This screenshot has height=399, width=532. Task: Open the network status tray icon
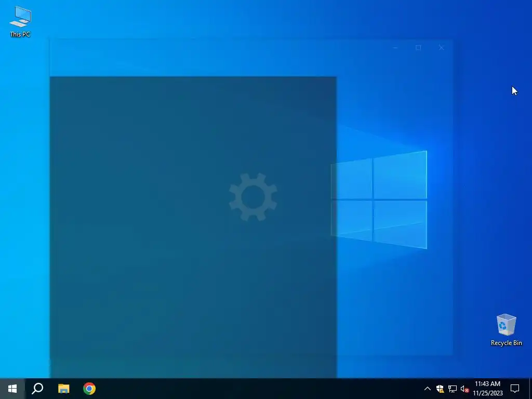coord(453,389)
